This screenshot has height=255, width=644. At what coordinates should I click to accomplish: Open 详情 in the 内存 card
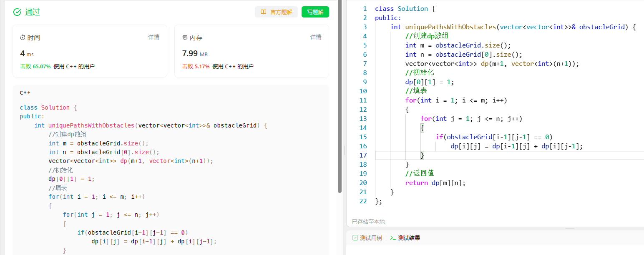[316, 37]
